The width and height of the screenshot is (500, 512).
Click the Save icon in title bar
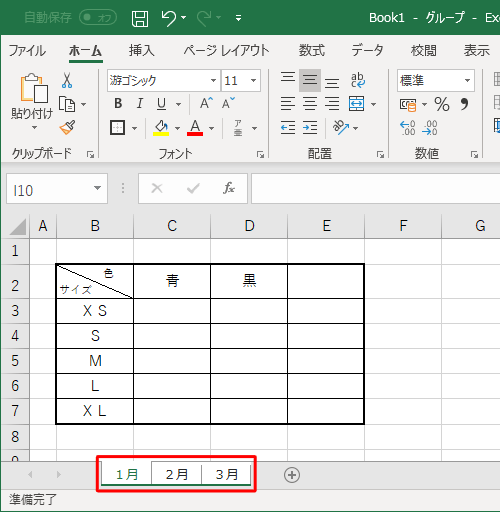tap(140, 18)
